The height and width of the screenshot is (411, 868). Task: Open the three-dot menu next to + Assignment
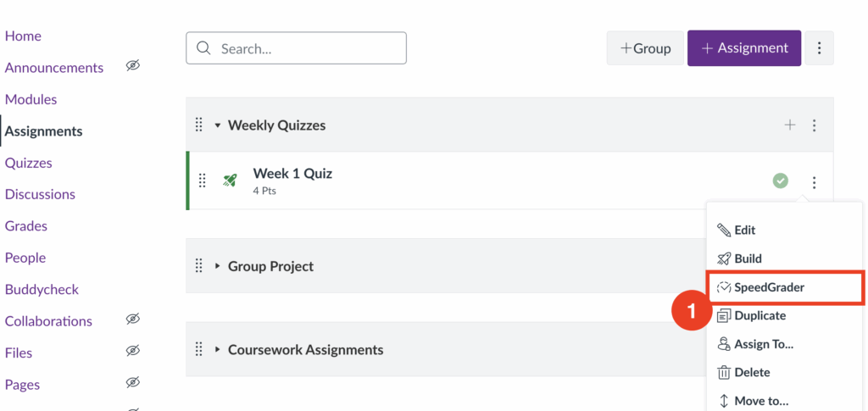(x=819, y=48)
